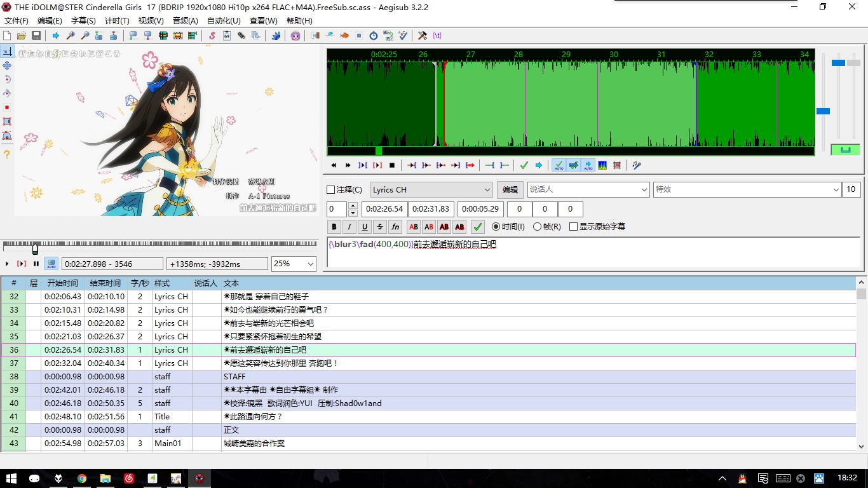Open the Properties clipboard icon

click(x=226, y=36)
